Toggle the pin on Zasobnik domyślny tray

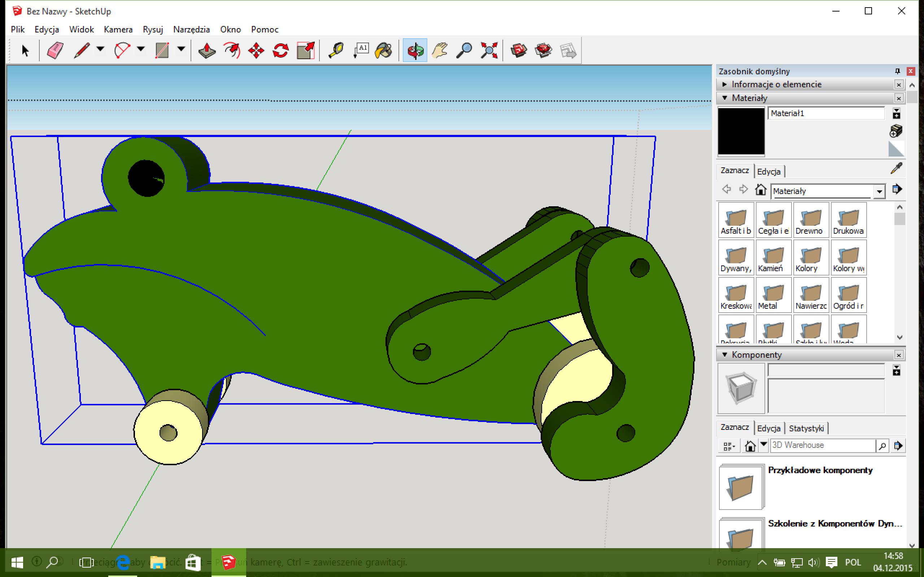[897, 71]
